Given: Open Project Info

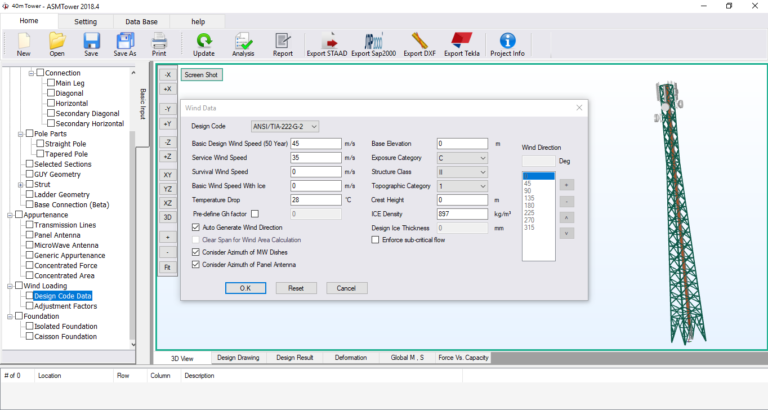Looking at the screenshot, I should [507, 45].
